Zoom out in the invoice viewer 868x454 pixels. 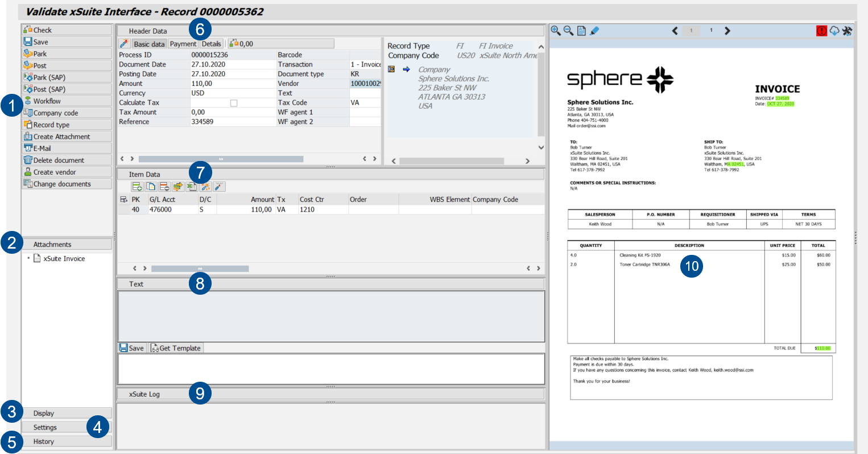click(x=568, y=31)
